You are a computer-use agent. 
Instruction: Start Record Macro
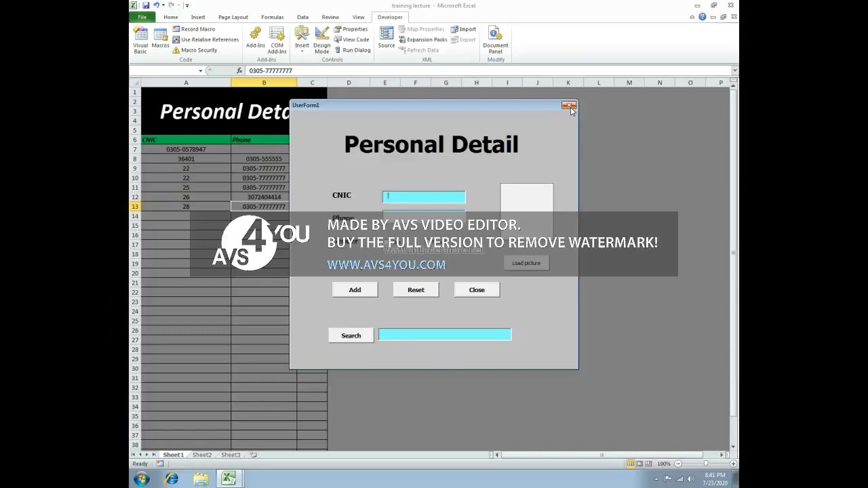point(193,29)
